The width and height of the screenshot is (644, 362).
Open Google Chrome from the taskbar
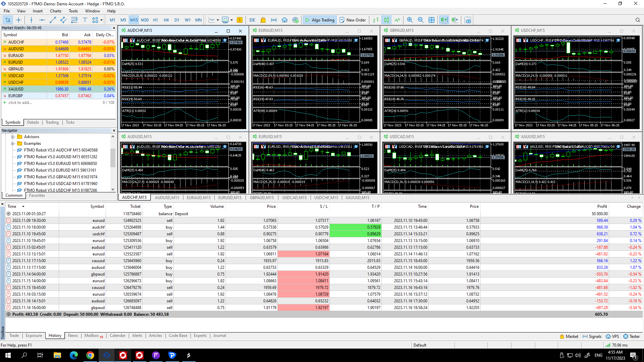[x=90, y=355]
